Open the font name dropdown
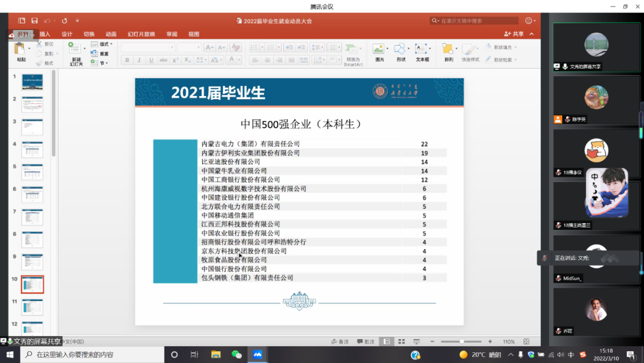This screenshot has height=363, width=644. click(147, 47)
